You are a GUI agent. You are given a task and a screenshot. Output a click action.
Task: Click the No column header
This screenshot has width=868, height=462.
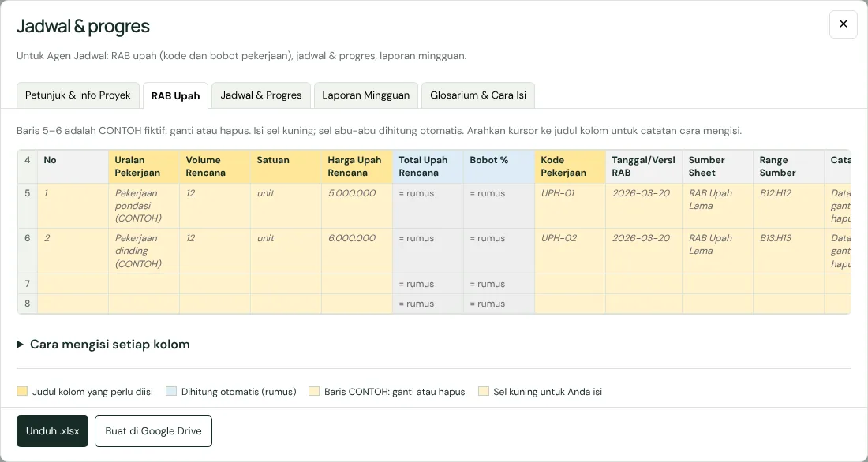pyautogui.click(x=73, y=166)
